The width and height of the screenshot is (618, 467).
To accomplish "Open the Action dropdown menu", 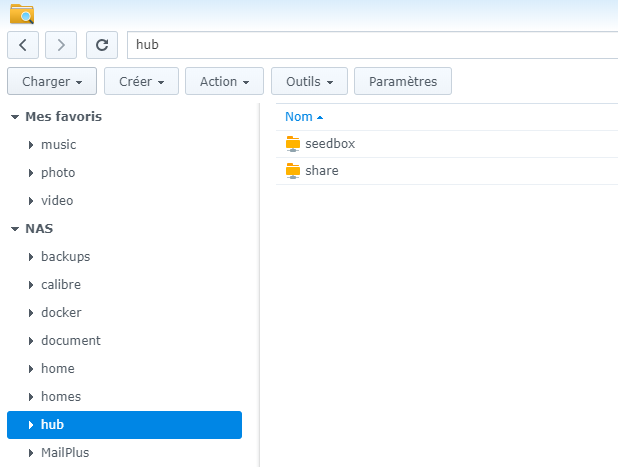I will pos(225,82).
